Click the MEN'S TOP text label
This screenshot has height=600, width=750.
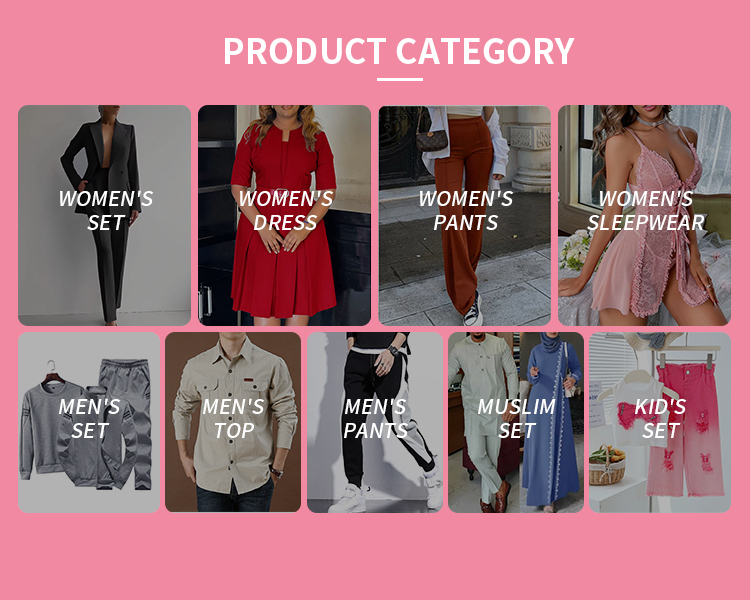pos(233,419)
